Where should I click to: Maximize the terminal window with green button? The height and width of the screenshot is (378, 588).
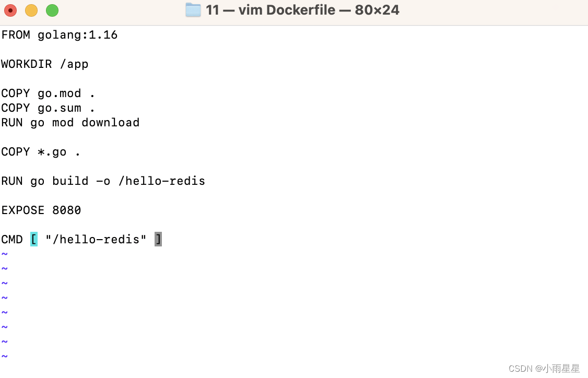pos(52,10)
